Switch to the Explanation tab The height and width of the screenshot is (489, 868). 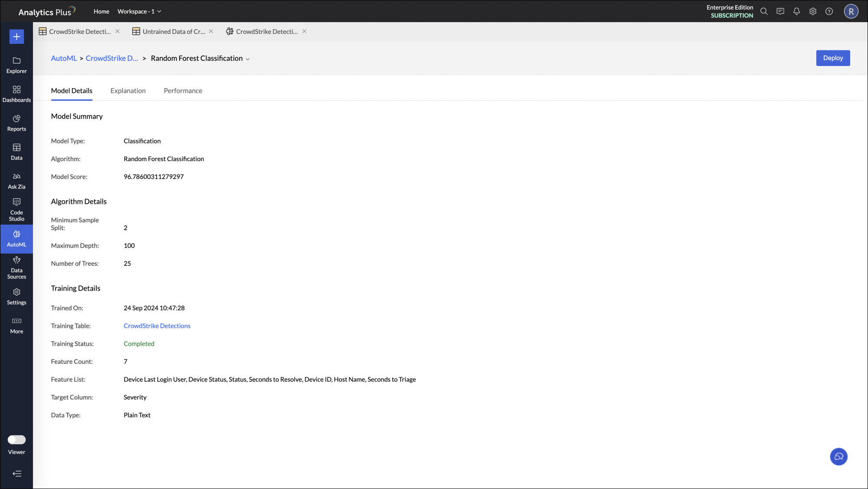[128, 91]
